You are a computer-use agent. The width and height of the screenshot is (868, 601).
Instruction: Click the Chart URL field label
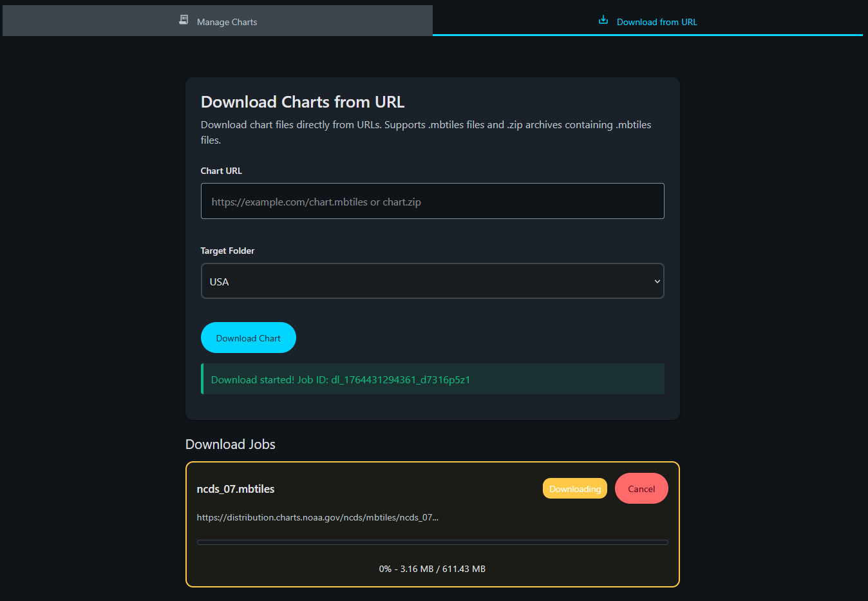pos(222,171)
